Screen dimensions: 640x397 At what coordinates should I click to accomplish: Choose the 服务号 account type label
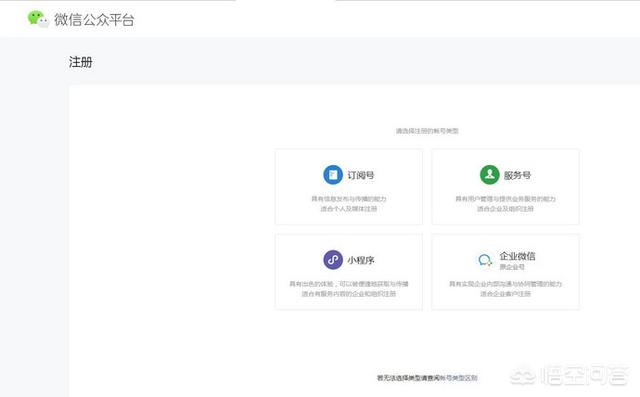(517, 175)
